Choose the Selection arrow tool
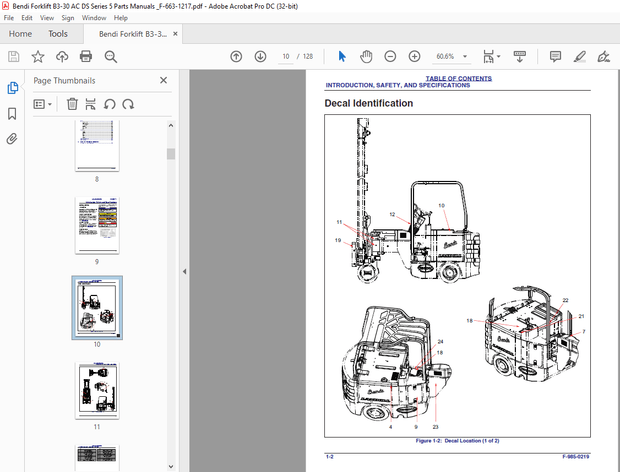The image size is (620, 472). point(342,57)
